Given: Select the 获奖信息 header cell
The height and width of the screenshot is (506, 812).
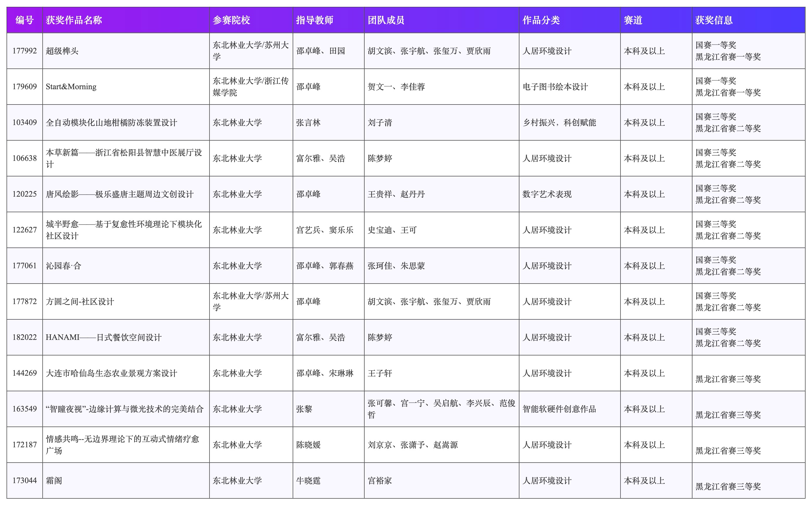Looking at the screenshot, I should (714, 20).
